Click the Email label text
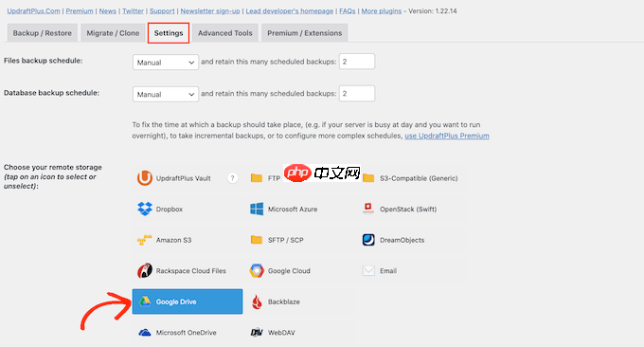This screenshot has width=644, height=347. point(388,271)
